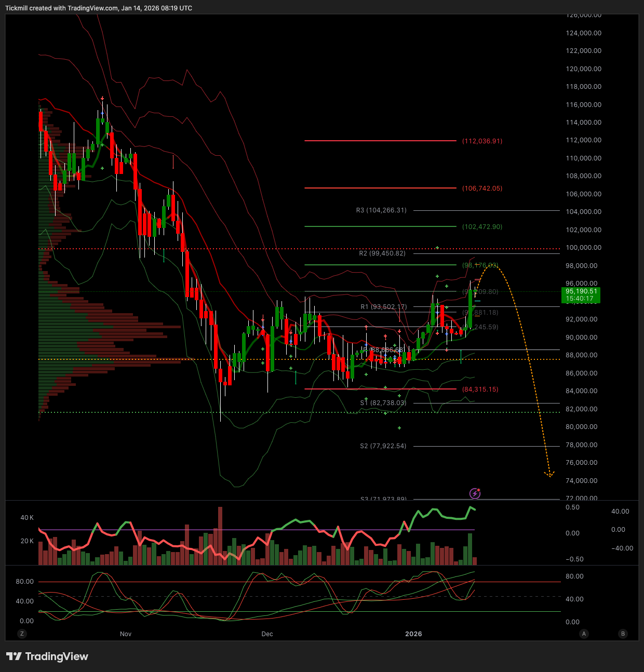Viewport: 644px width, 672px height.
Task: Click the Nov label on time axis
Action: click(126, 634)
